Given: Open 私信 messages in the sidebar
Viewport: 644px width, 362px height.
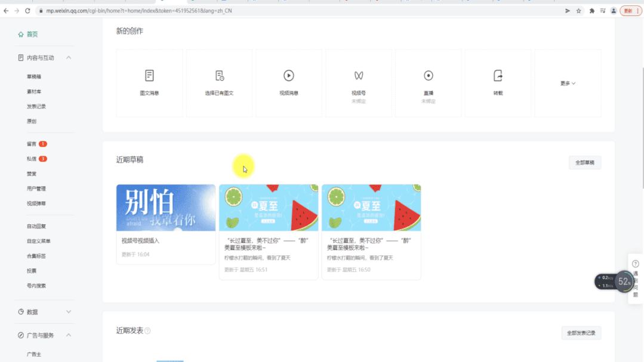Looking at the screenshot, I should (32, 159).
